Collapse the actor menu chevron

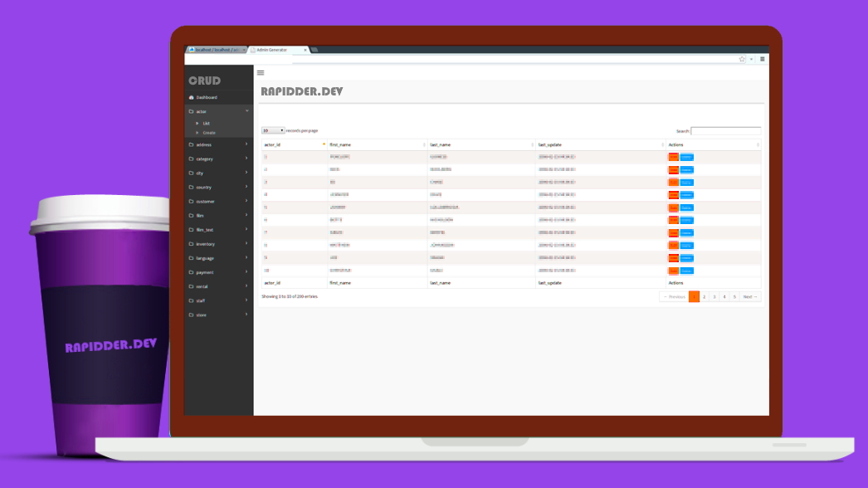(247, 111)
